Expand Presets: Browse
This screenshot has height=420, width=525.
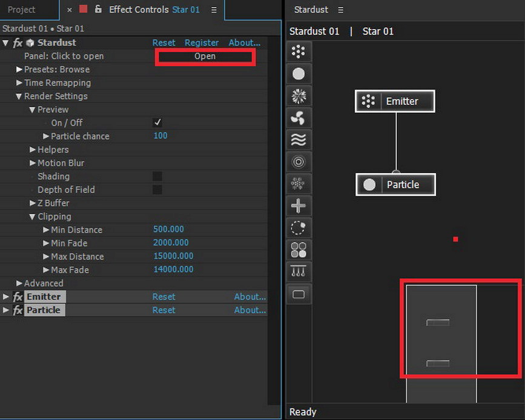[19, 69]
